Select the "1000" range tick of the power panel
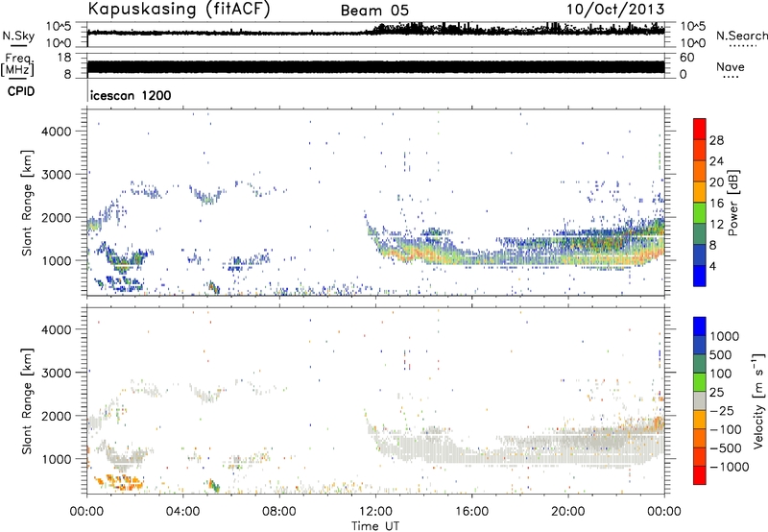Viewport: 768px width, 532px height. click(57, 260)
